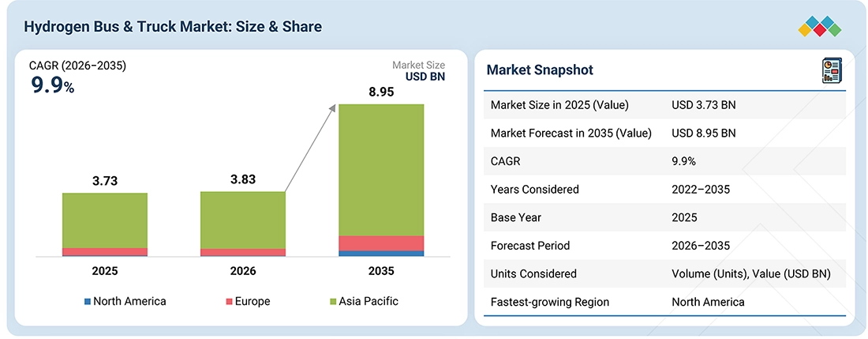This screenshot has height=339, width=868.
Task: Select the 'Europe' legend label
Action: [253, 301]
